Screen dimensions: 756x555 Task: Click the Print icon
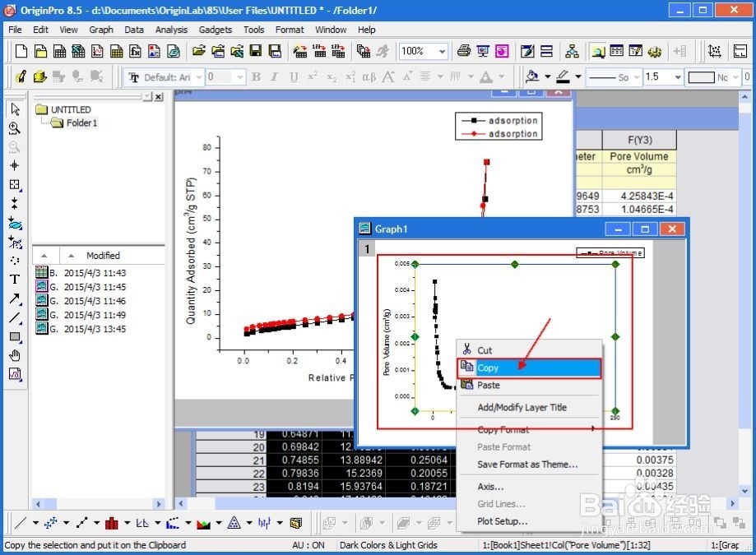pos(464,51)
